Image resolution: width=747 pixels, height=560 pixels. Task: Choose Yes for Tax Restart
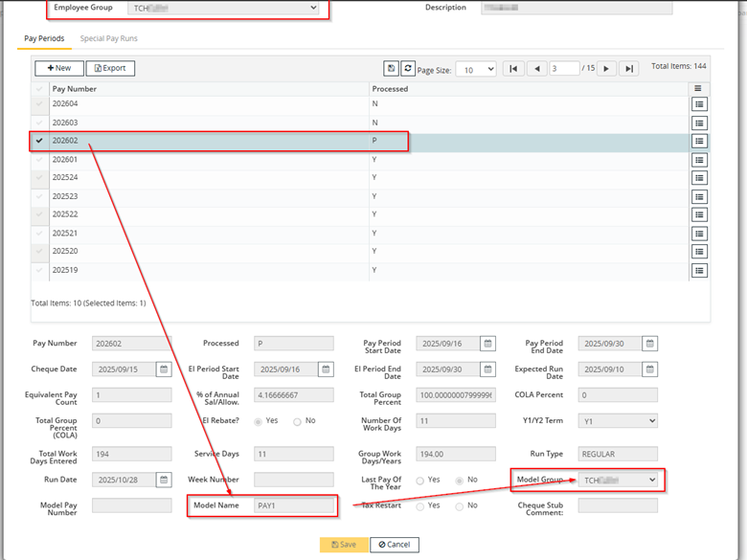[420, 506]
